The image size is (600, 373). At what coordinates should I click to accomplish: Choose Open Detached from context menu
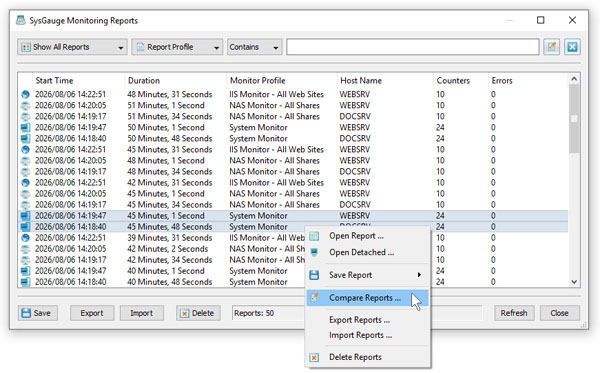(x=367, y=252)
